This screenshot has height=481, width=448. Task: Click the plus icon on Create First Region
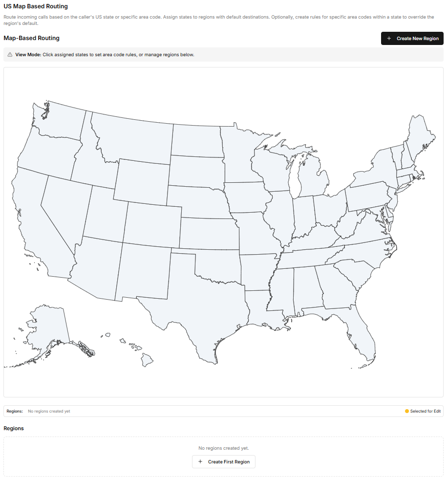[200, 461]
